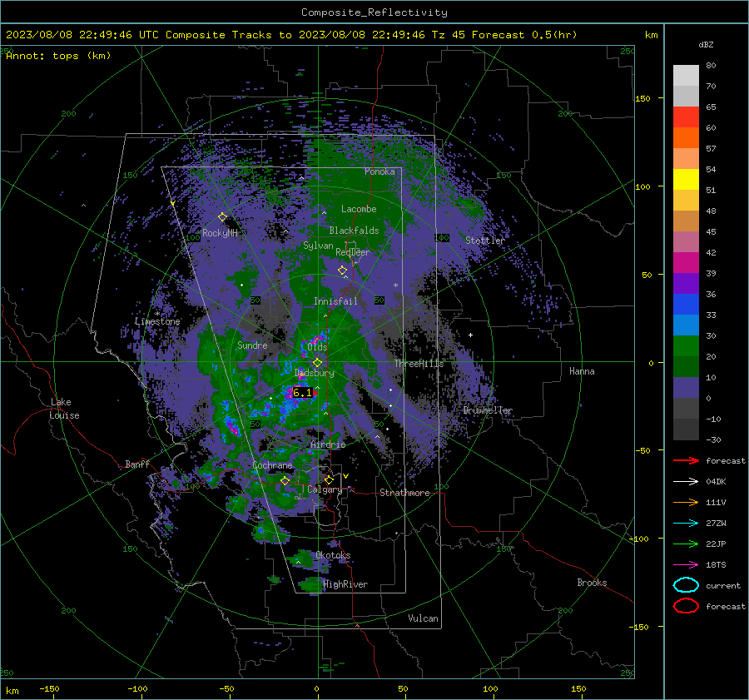Image resolution: width=749 pixels, height=700 pixels.
Task: Click the 'current' legend text
Action: click(723, 586)
